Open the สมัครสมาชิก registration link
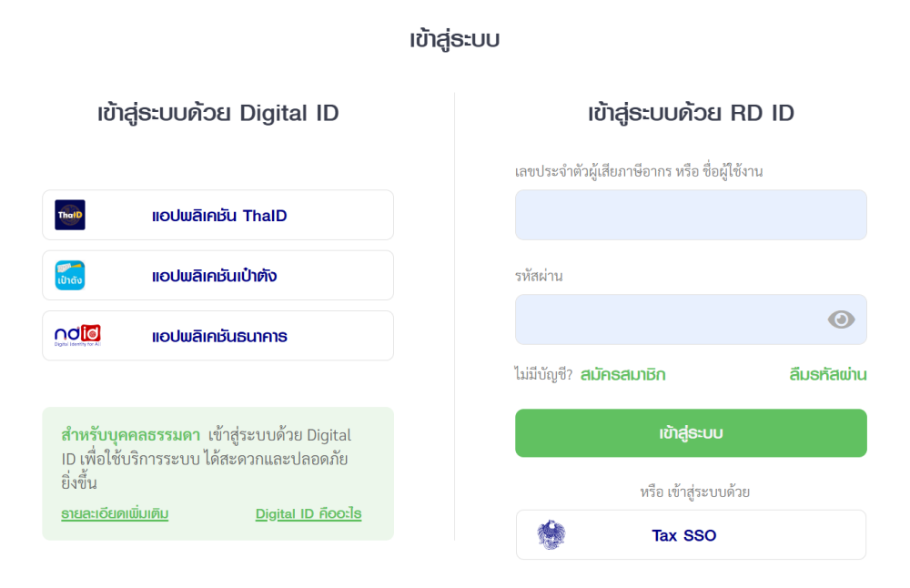The image size is (910, 588). pyautogui.click(x=622, y=374)
